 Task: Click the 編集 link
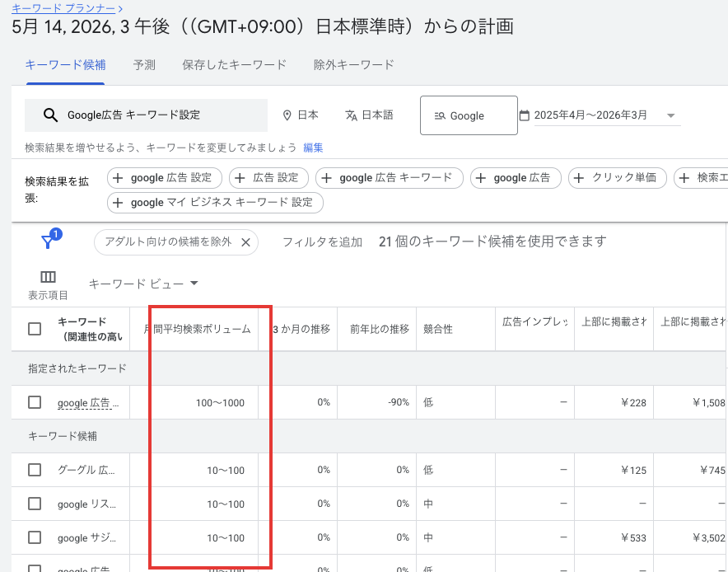(x=313, y=148)
